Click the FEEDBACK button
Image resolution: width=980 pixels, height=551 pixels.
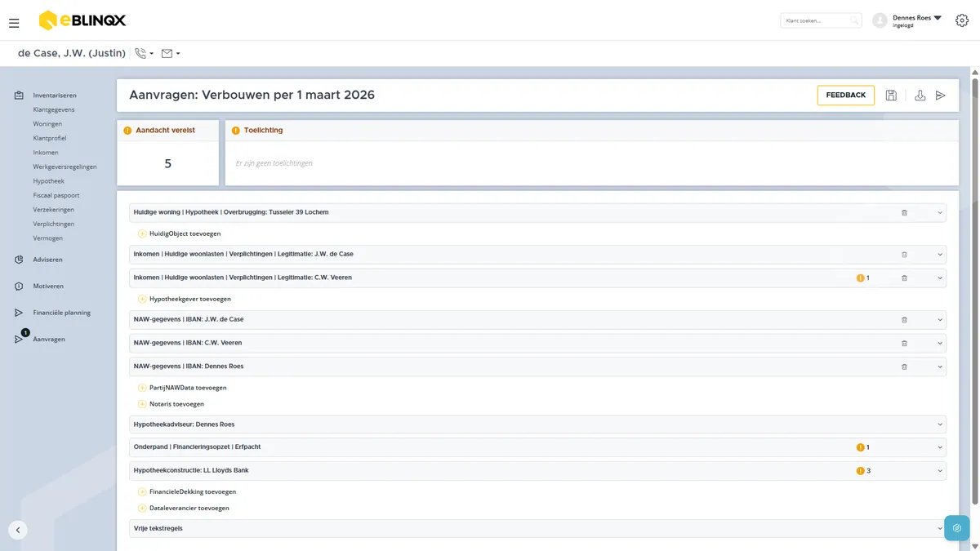pyautogui.click(x=845, y=96)
